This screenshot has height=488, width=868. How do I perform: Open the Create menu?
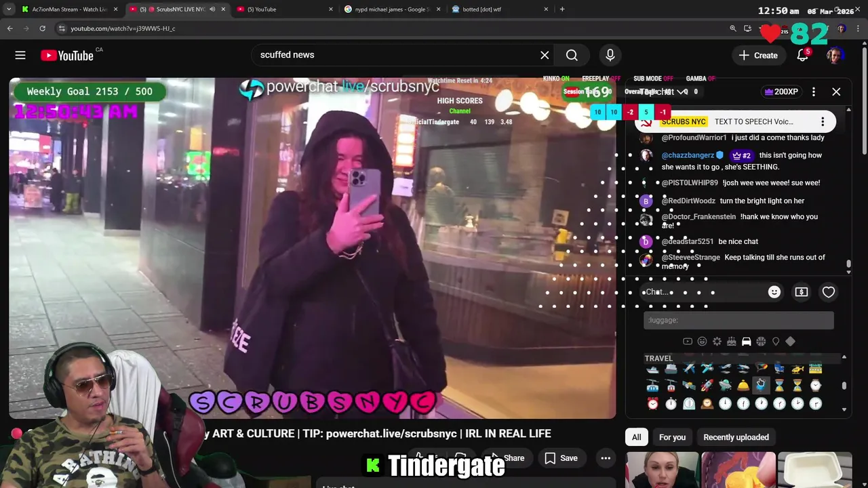(x=758, y=55)
